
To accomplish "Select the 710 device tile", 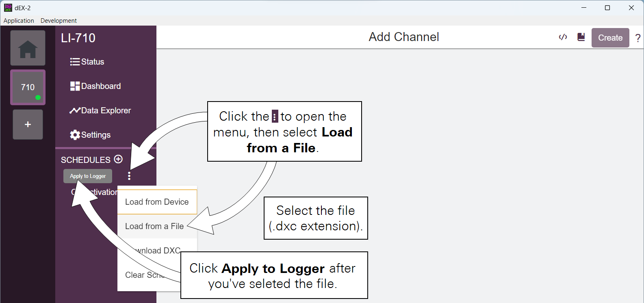I will (x=28, y=87).
